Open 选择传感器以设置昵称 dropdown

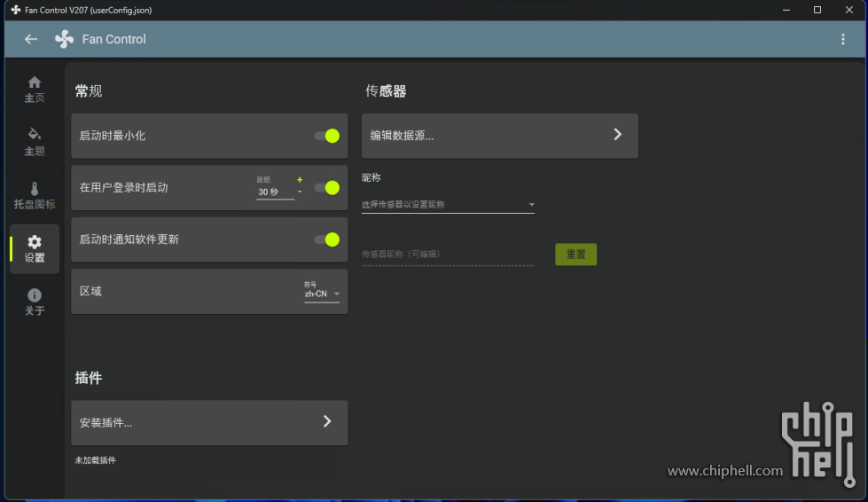[448, 205]
